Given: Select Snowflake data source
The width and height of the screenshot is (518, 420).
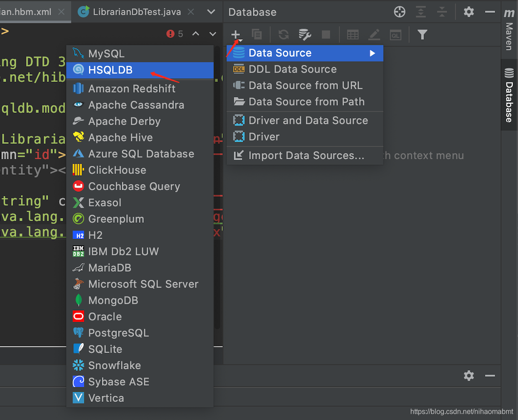Looking at the screenshot, I should tap(140, 365).
